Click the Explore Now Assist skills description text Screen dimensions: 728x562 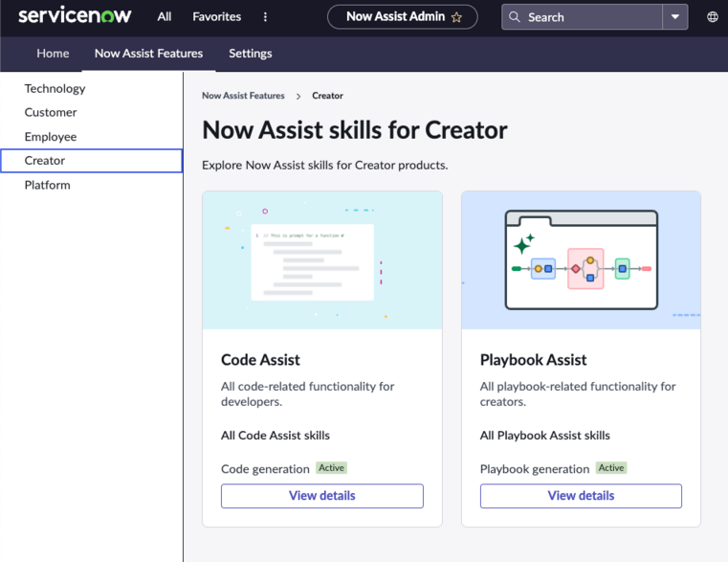tap(325, 166)
